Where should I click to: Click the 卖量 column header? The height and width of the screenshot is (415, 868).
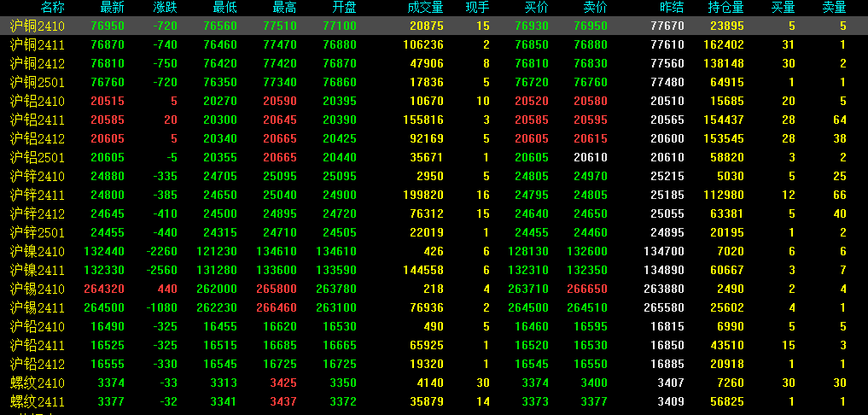834,7
